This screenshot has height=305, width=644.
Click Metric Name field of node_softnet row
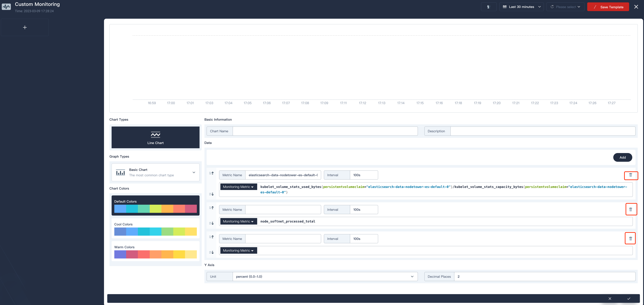[x=283, y=210]
